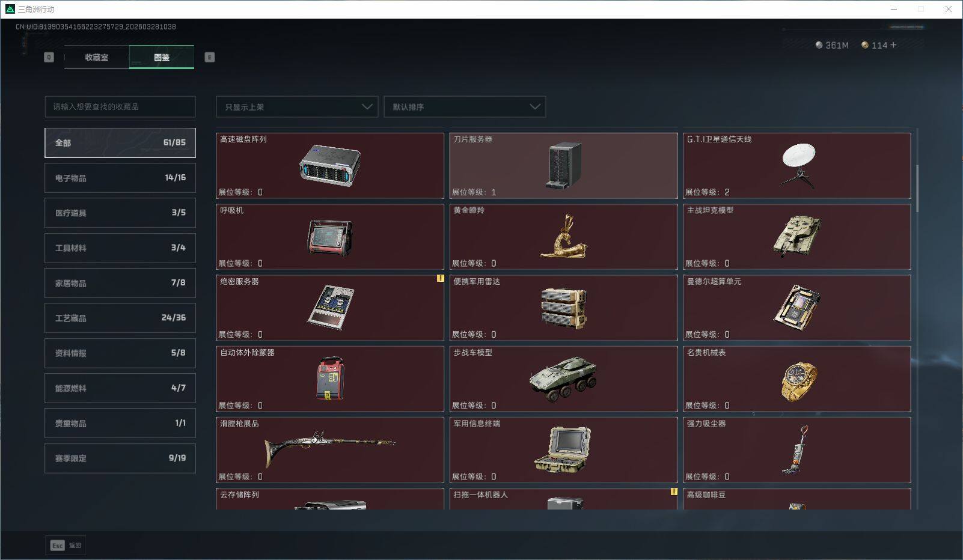The height and width of the screenshot is (560, 963).
Task: View the G.T.I卫星通信天线 item
Action: [x=797, y=166]
